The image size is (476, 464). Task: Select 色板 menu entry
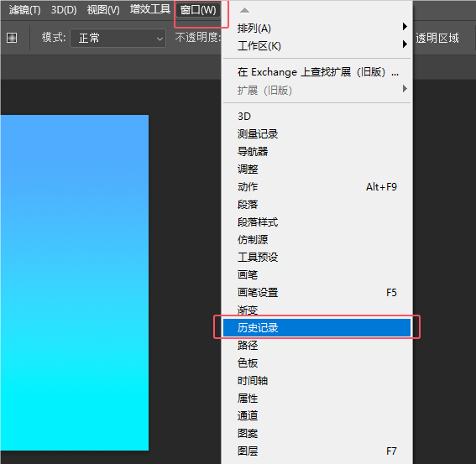coord(317,362)
